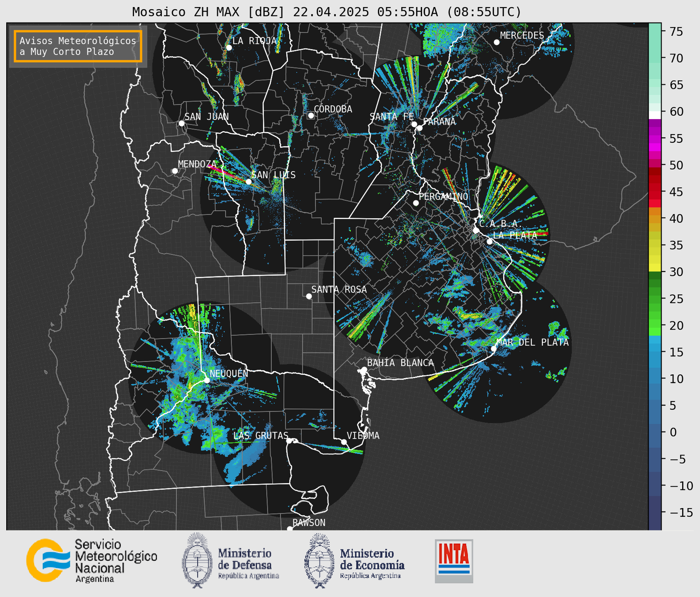Click the RAWSON label text
The image size is (700, 597).
pos(309,523)
